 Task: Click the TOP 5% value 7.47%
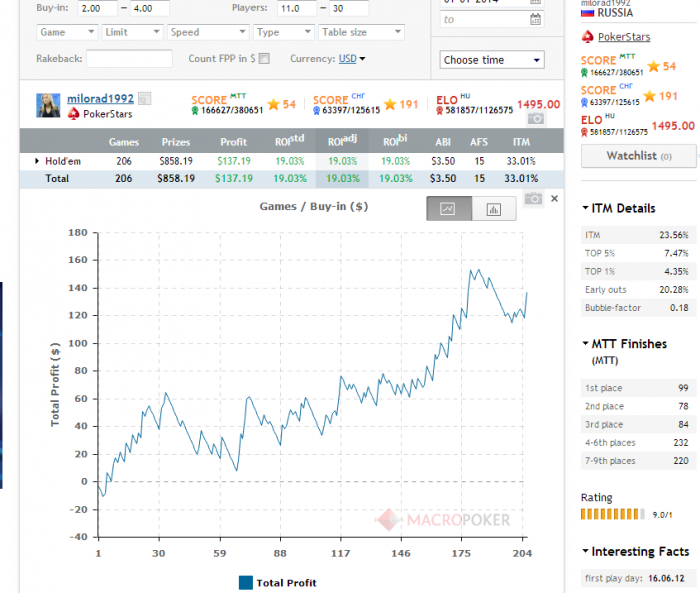[x=676, y=253]
